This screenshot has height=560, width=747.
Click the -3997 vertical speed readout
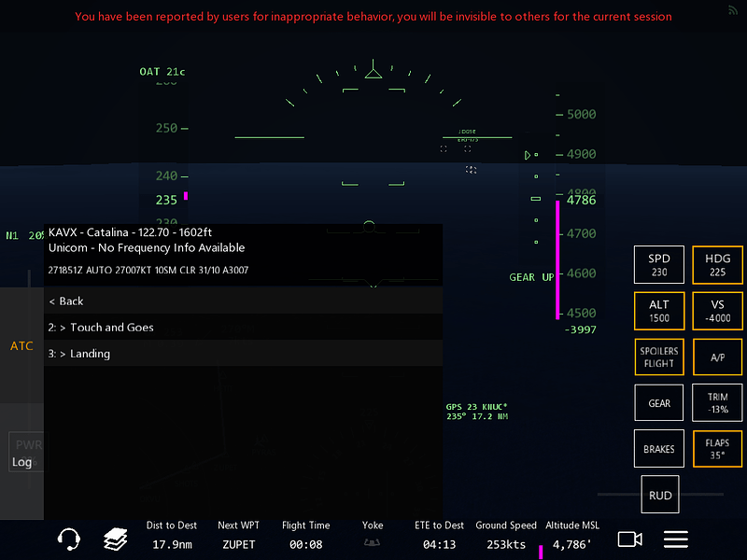click(x=580, y=329)
